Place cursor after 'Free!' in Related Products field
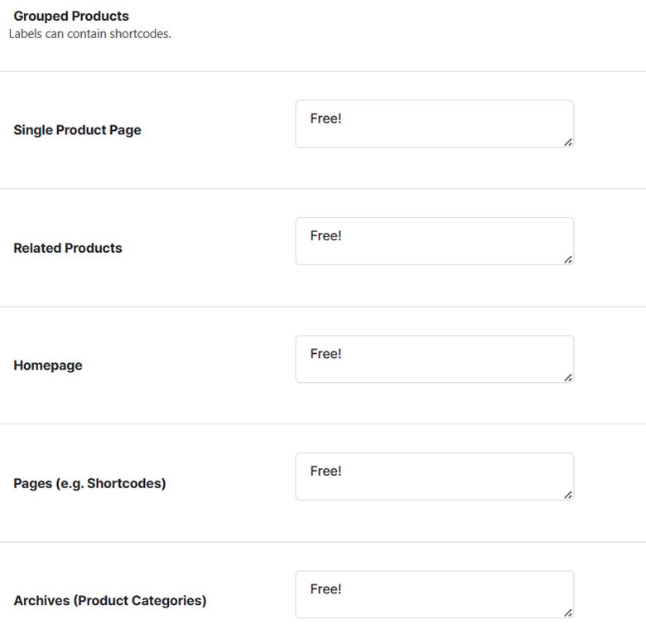Image resolution: width=646 pixels, height=644 pixels. coord(343,236)
